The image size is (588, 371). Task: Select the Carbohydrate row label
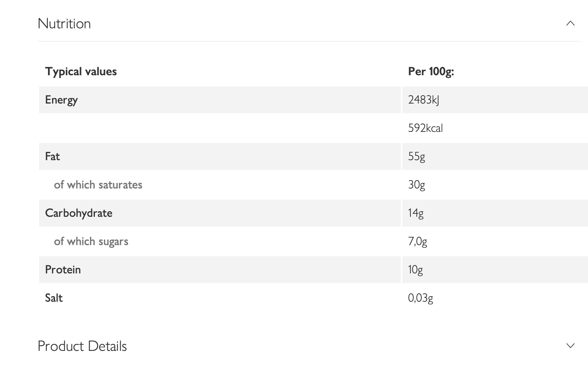point(79,213)
